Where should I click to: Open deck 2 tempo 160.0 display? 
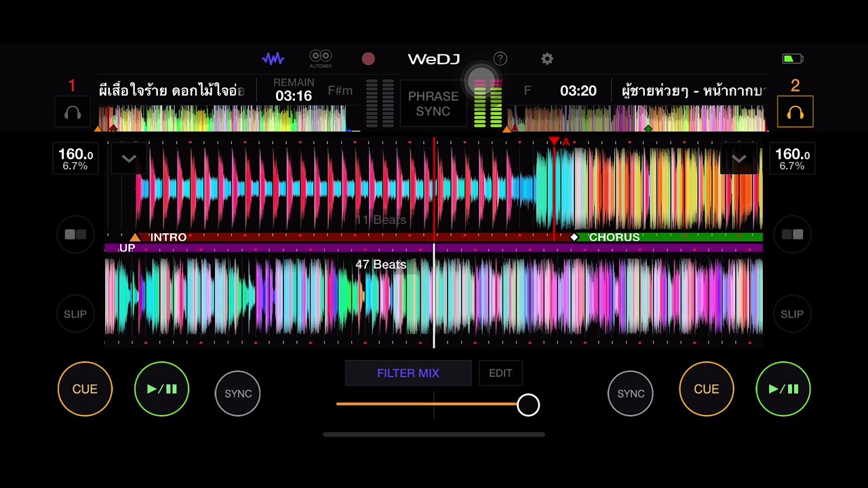click(x=792, y=159)
